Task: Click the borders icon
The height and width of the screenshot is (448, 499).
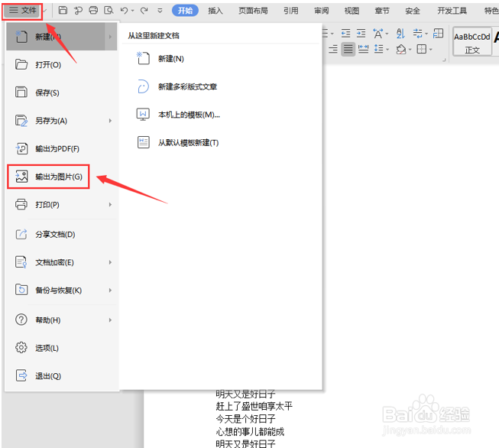Action: [422, 49]
